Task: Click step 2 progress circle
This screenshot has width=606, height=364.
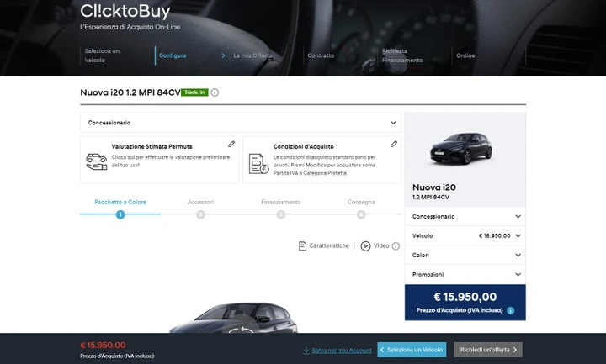Action: [200, 214]
